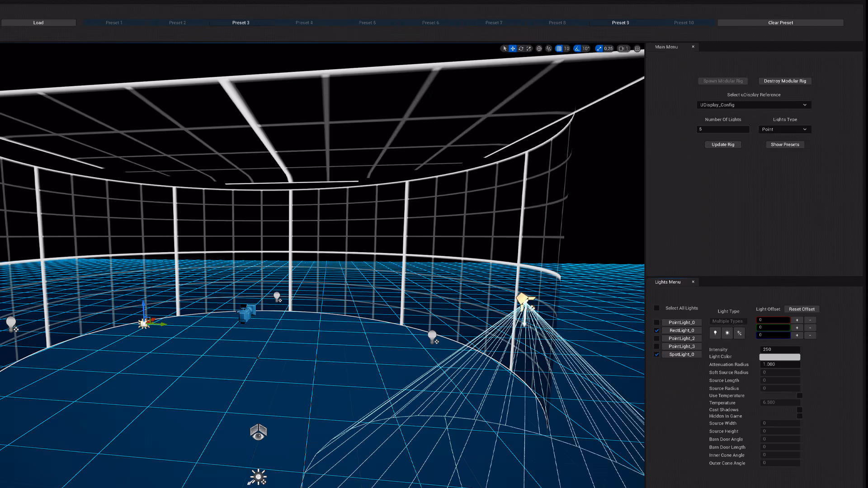The width and height of the screenshot is (868, 488).
Task: Open rotation snap 10° value dropdown
Action: 586,48
